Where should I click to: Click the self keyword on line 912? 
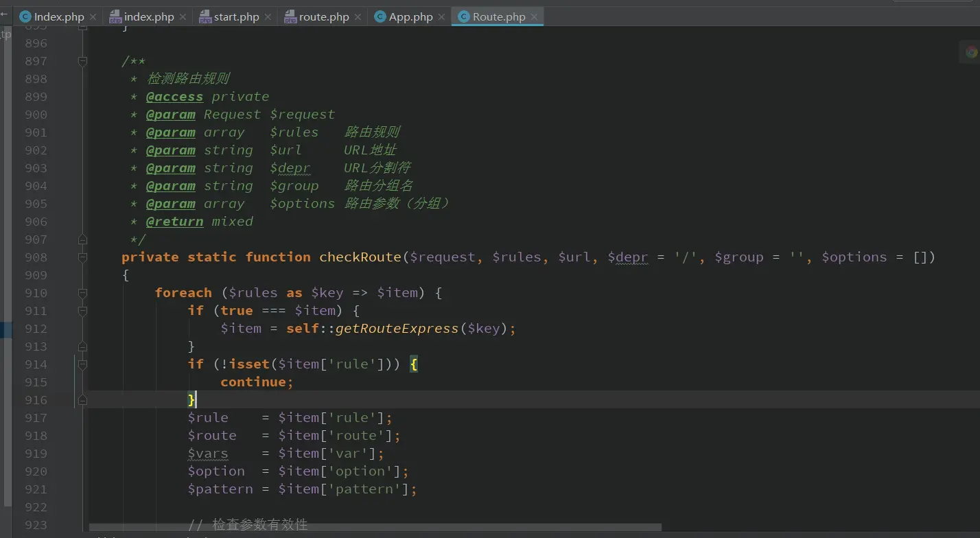tap(303, 329)
